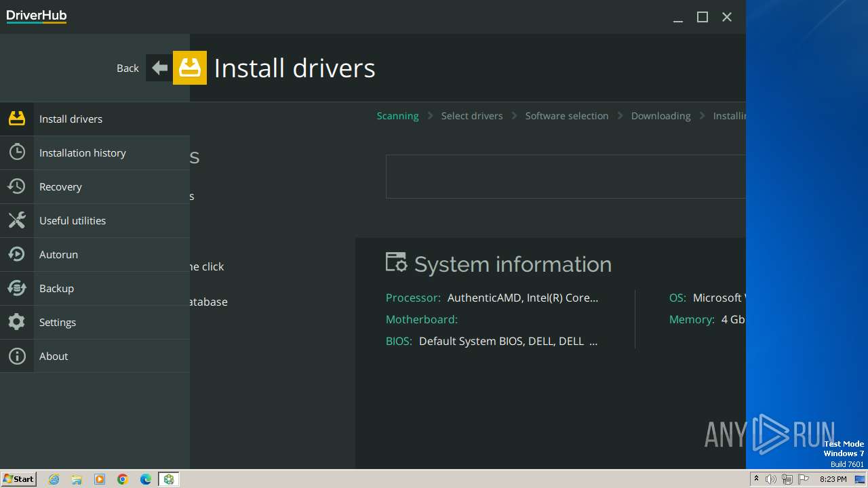The image size is (868, 488).
Task: Click the Installation history clock icon
Action: click(17, 152)
